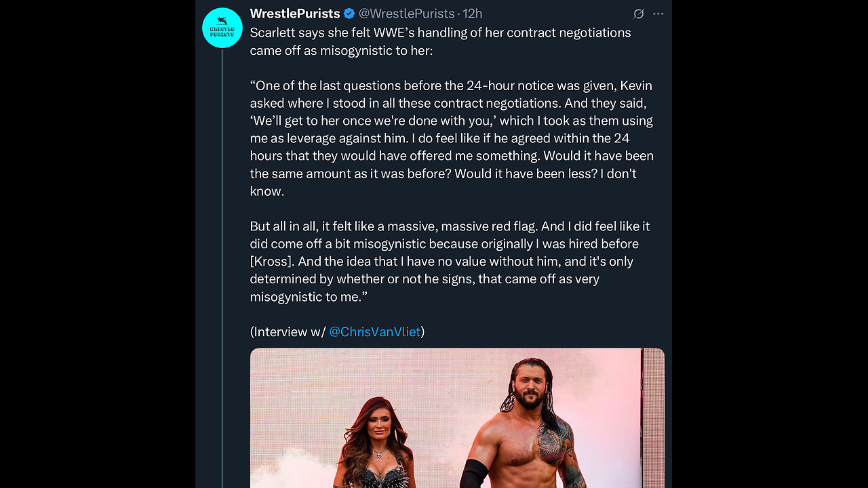The height and width of the screenshot is (488, 868).
Task: Click the WrestlePurists display name
Action: click(295, 14)
